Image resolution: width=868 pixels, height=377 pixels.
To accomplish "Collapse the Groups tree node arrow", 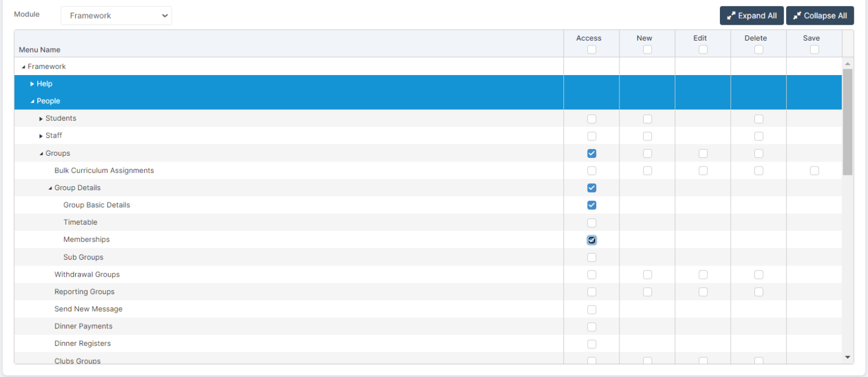I will point(41,154).
